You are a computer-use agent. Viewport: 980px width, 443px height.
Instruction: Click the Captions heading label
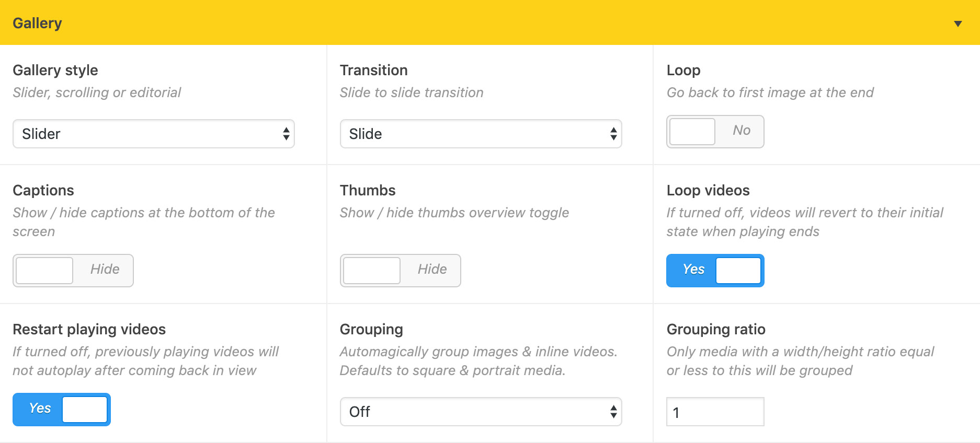coord(43,190)
